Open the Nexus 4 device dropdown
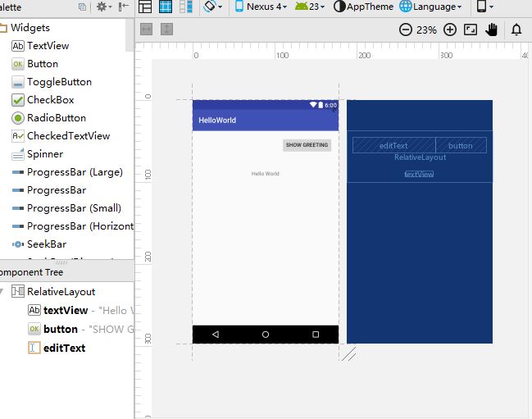 [x=261, y=7]
